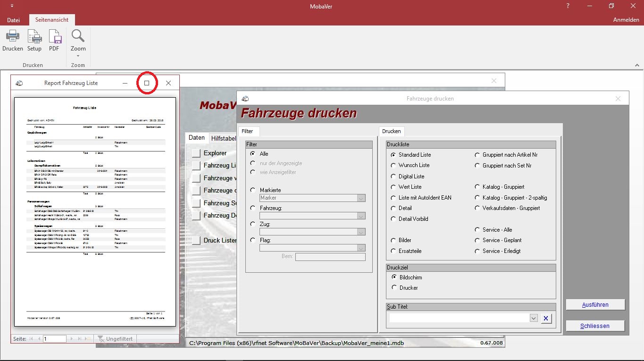Select Katalog - Gruppiert - 2-spaltig
This screenshot has height=361, width=644.
pos(477,198)
